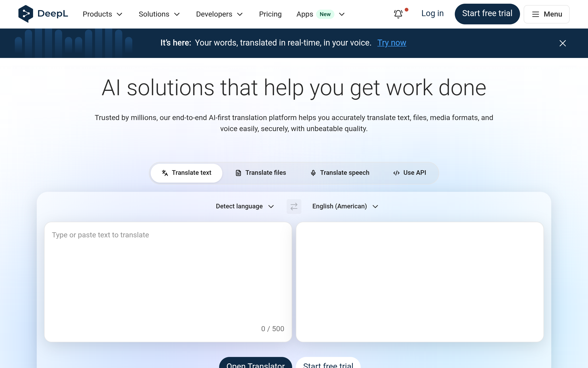Viewport: 588px width, 368px height.
Task: Dismiss the announcement banner with the X
Action: 563,43
